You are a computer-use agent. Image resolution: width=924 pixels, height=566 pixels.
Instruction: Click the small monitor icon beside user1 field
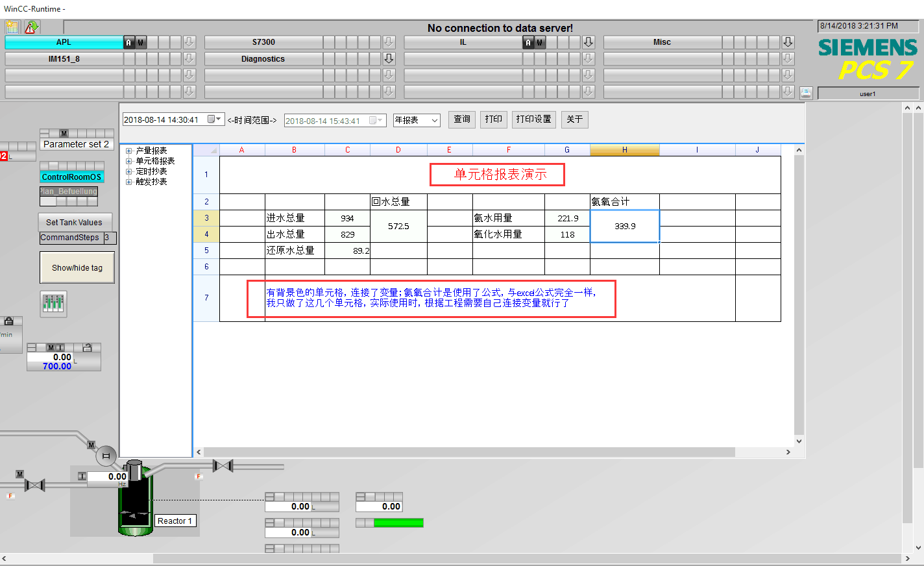pyautogui.click(x=806, y=93)
